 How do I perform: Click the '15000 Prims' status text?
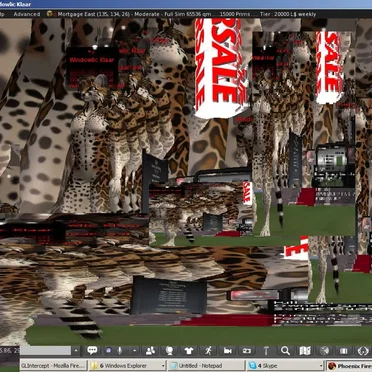click(236, 14)
